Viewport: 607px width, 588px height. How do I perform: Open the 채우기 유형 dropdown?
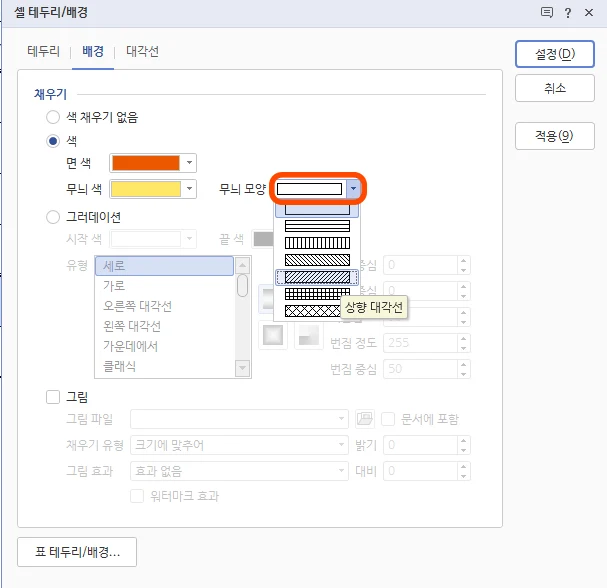click(x=239, y=445)
